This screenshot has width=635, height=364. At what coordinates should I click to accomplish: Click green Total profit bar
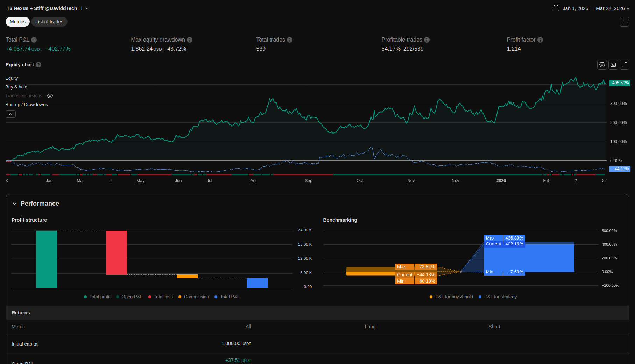pyautogui.click(x=47, y=259)
